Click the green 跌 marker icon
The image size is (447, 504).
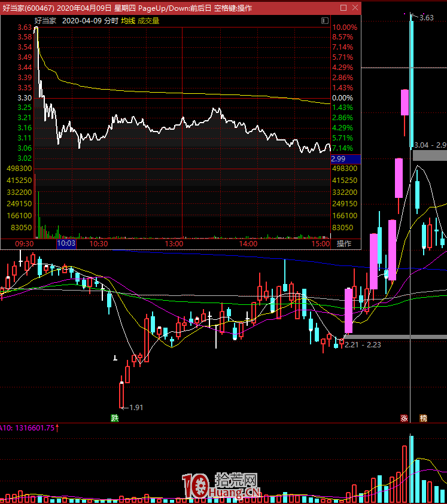[x=114, y=418]
